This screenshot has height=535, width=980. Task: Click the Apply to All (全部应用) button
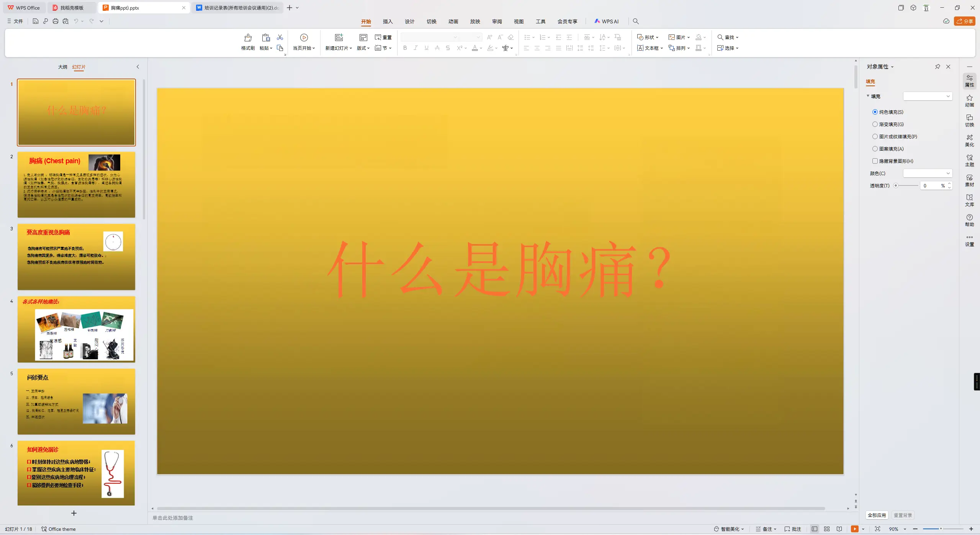(x=877, y=515)
